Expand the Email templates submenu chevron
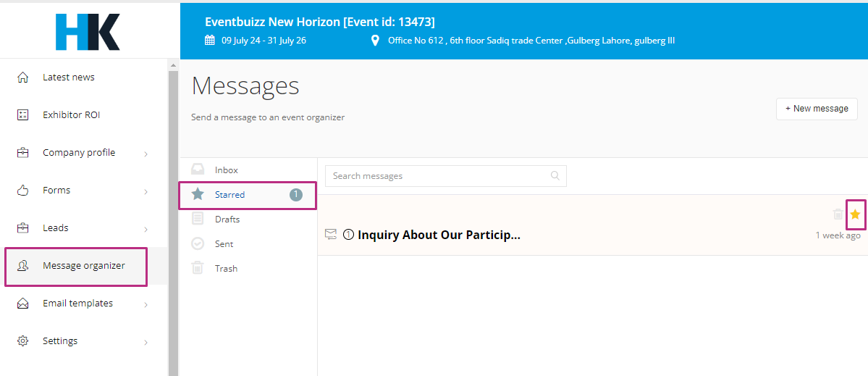The width and height of the screenshot is (868, 376). [146, 304]
